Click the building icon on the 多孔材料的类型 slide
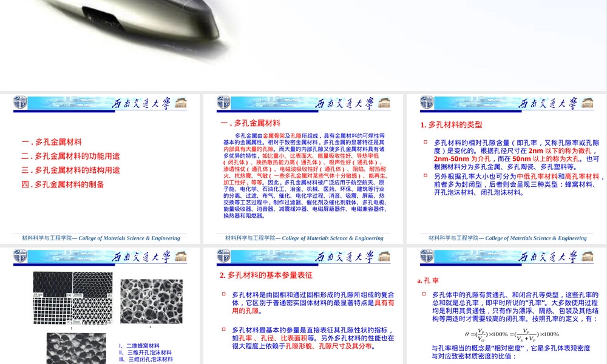The height and width of the screenshot is (364, 607). 587,103
